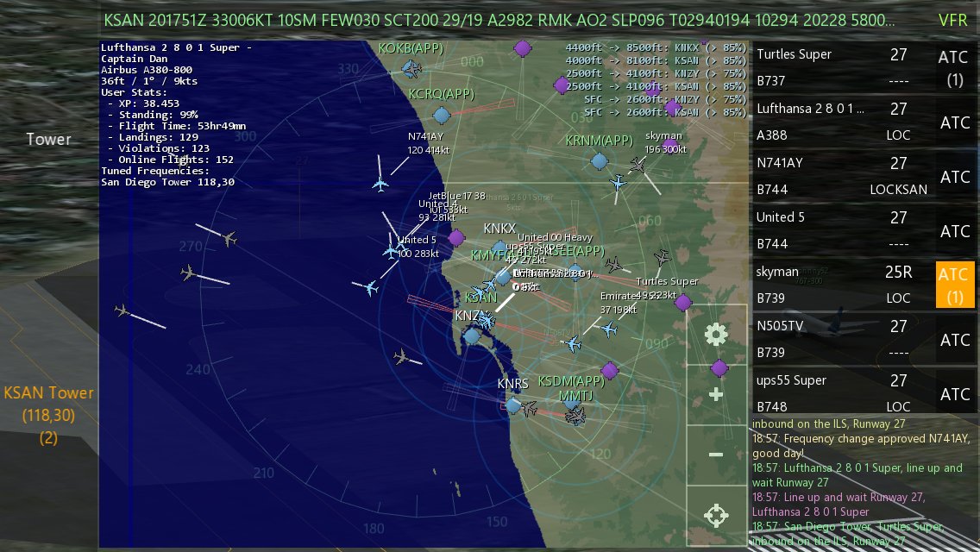Open ATC menu for Turtles Super
The image size is (980, 552).
[x=954, y=68]
